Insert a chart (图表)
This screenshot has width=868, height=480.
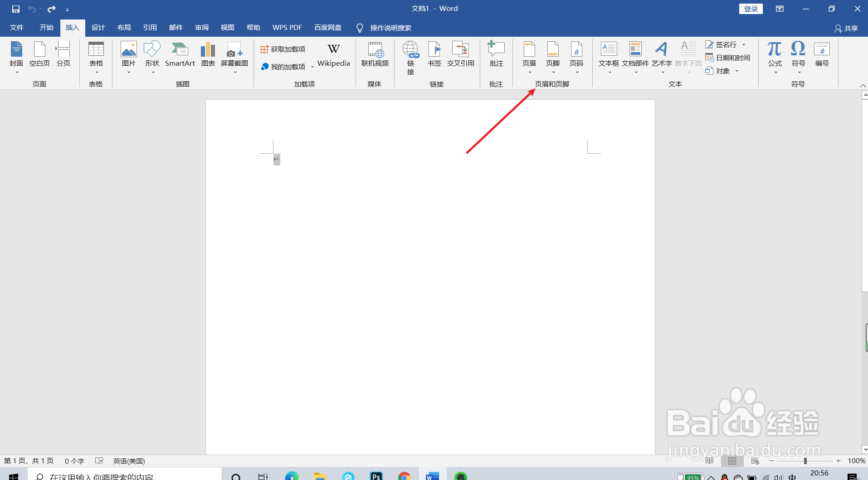[x=208, y=54]
